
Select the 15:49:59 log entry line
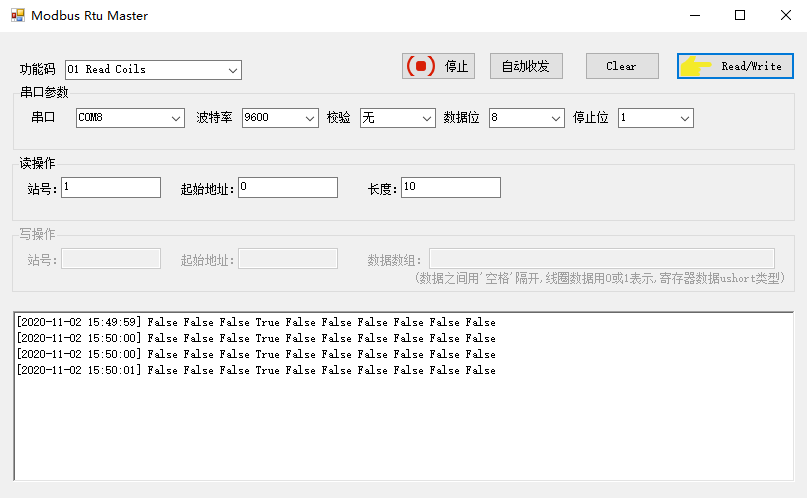[256, 323]
